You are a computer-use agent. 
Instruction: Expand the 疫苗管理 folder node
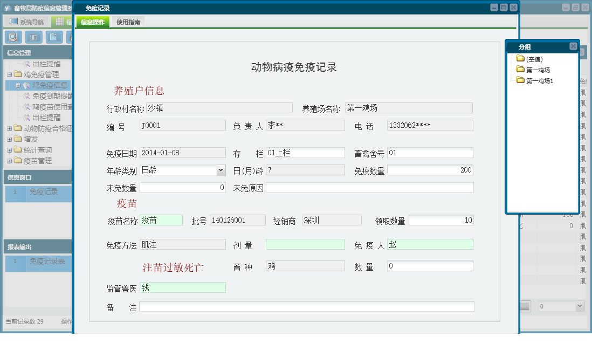click(x=9, y=161)
